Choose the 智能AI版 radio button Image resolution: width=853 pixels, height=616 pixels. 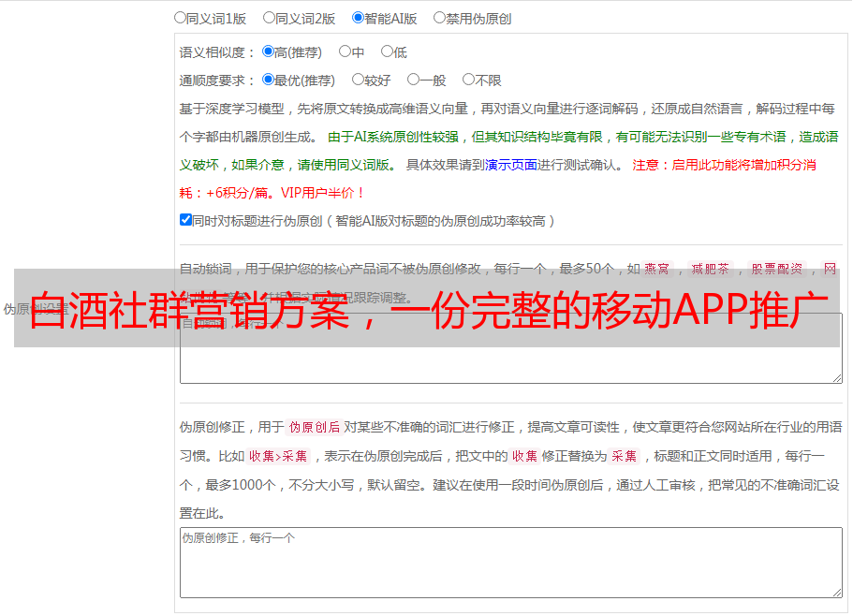pos(359,18)
